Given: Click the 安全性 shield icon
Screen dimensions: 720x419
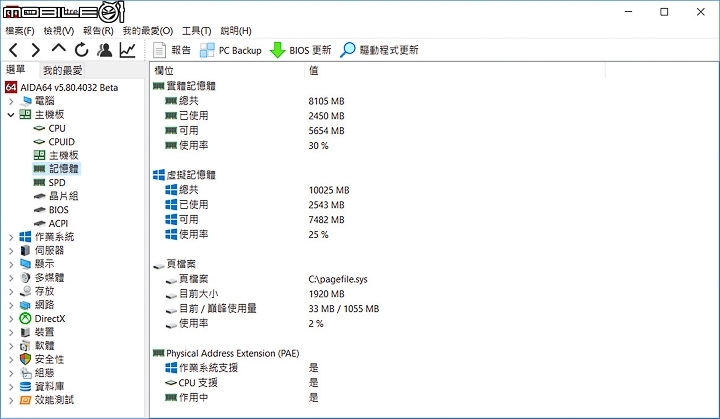Looking at the screenshot, I should (25, 359).
